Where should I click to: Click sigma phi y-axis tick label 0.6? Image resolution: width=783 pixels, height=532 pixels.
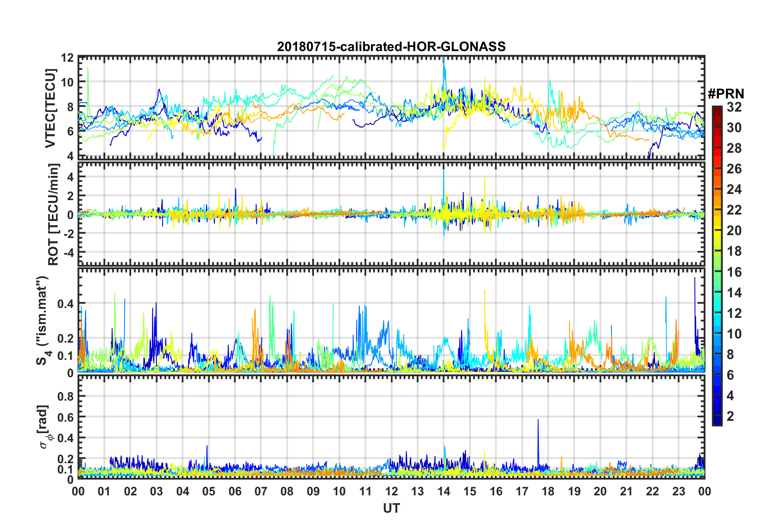(x=65, y=417)
